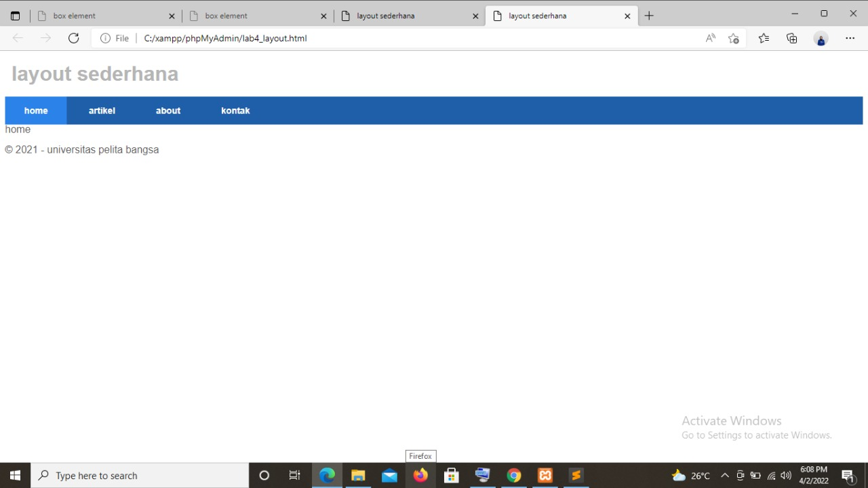Image resolution: width=868 pixels, height=488 pixels.
Task: Click the back navigation arrow
Action: [18, 38]
